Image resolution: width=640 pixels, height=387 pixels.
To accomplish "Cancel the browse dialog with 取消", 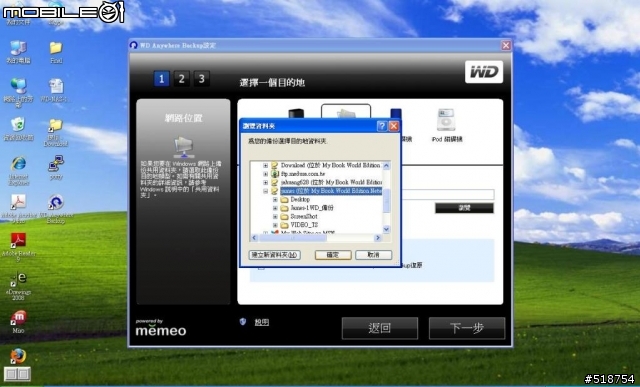I will [373, 255].
